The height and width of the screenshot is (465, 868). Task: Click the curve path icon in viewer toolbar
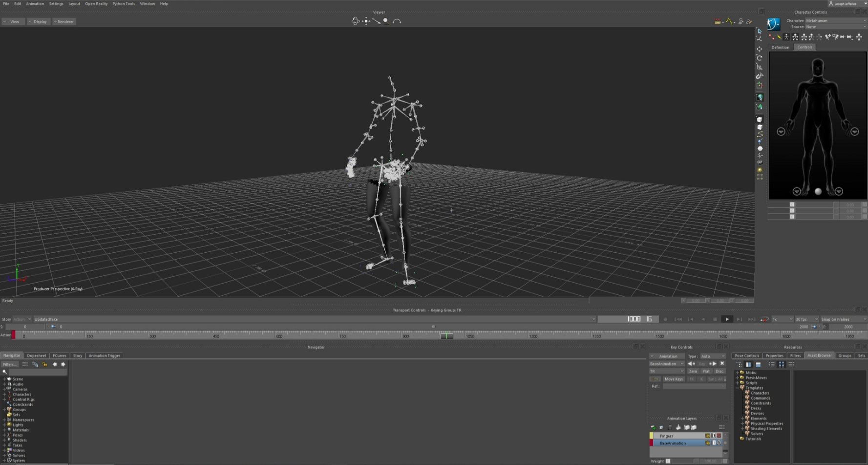coord(760,134)
